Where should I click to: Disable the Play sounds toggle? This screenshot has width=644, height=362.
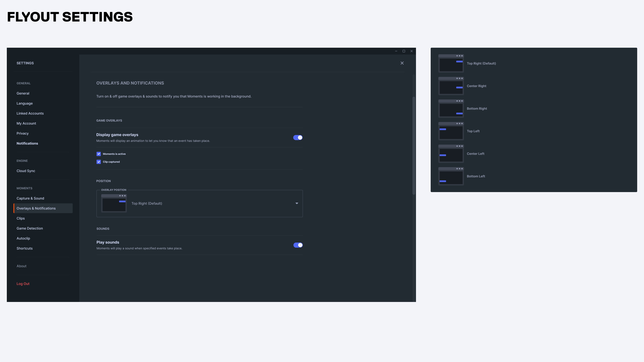[x=298, y=245]
